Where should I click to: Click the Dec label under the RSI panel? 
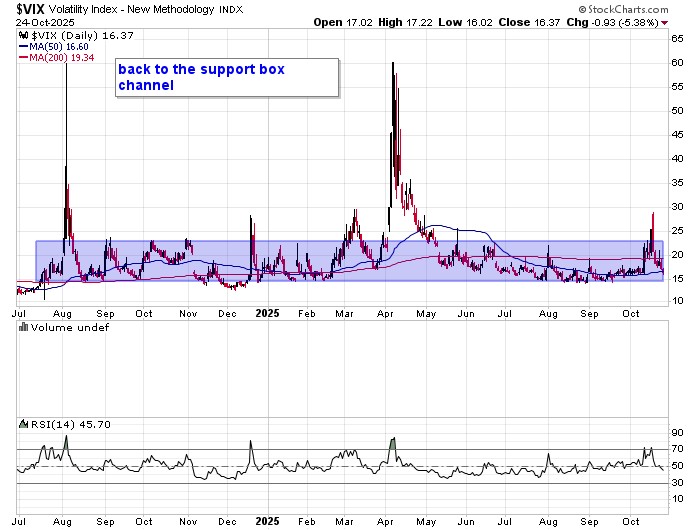pos(228,521)
